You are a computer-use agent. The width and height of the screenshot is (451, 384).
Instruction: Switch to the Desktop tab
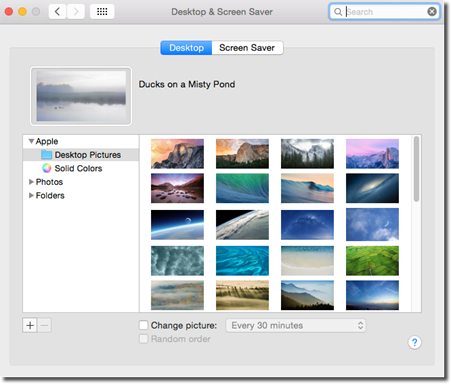(x=186, y=48)
